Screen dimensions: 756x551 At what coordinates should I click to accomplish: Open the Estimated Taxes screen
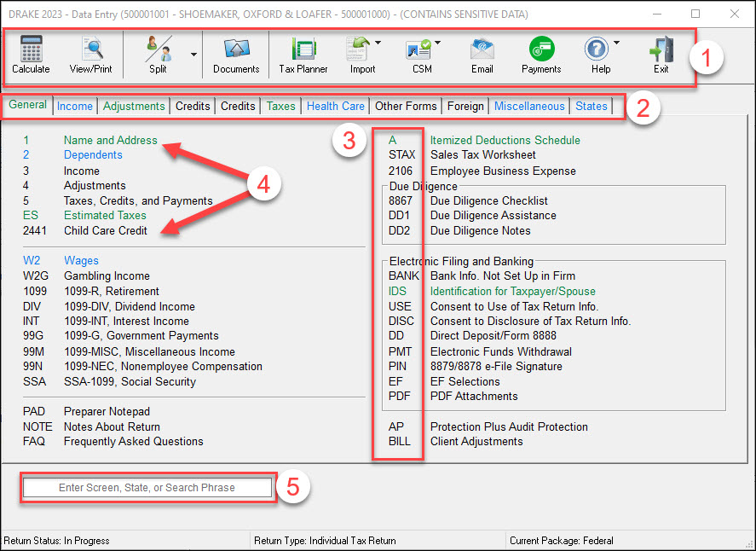(x=105, y=215)
